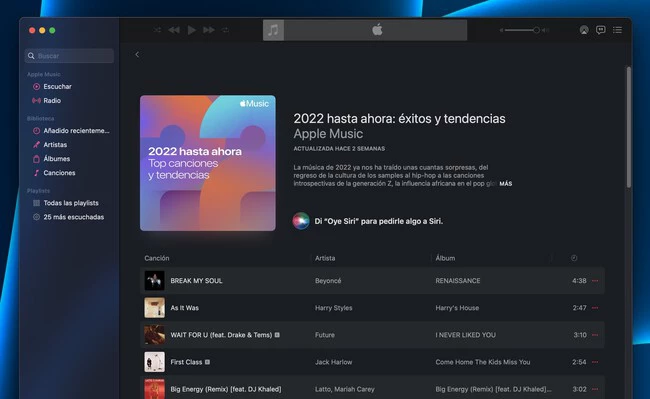650x399 pixels.
Task: Skip to previous track
Action: 174,30
